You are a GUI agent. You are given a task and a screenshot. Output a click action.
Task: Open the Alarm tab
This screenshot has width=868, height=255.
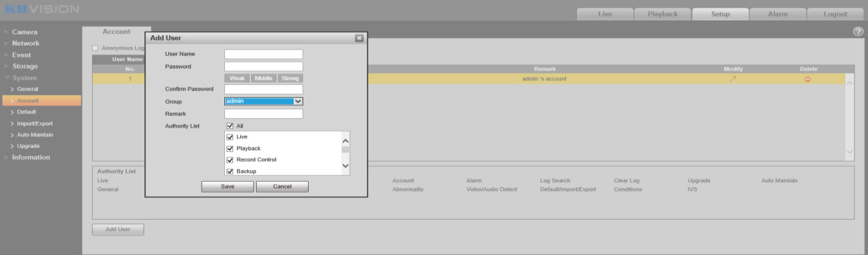click(x=777, y=14)
